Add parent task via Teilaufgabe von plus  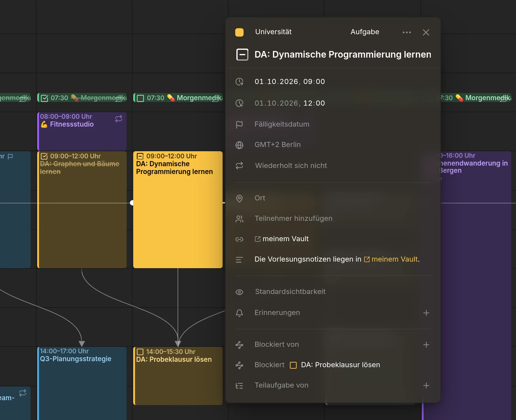pyautogui.click(x=426, y=385)
